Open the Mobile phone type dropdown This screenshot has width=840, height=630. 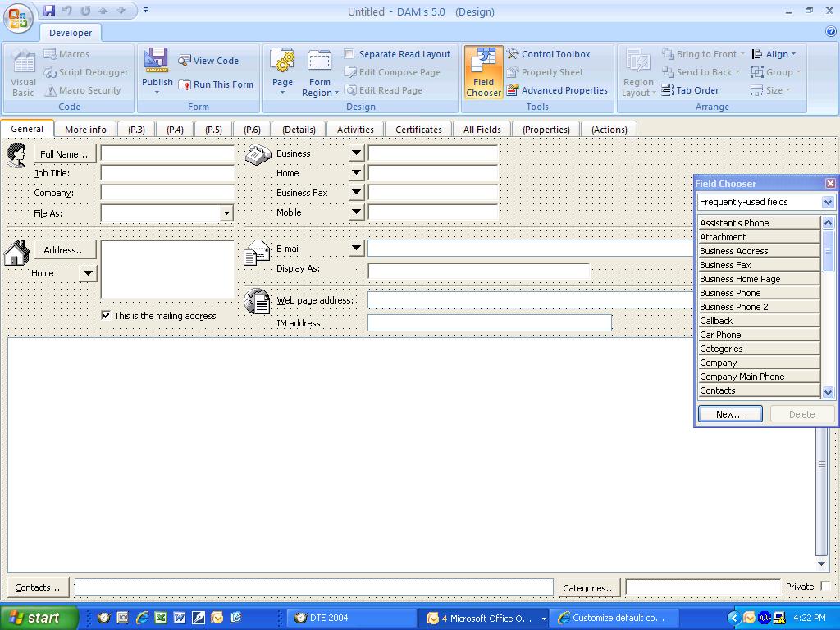point(356,212)
